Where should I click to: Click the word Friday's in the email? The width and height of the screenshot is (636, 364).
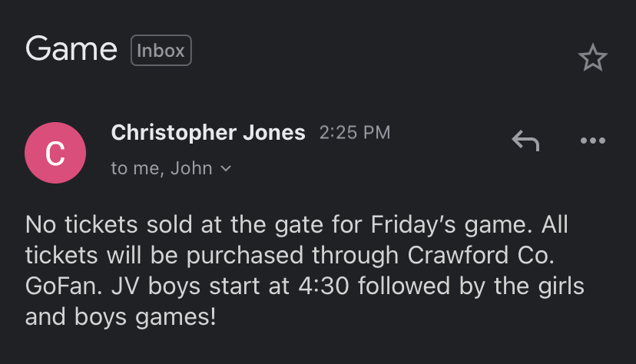click(413, 224)
